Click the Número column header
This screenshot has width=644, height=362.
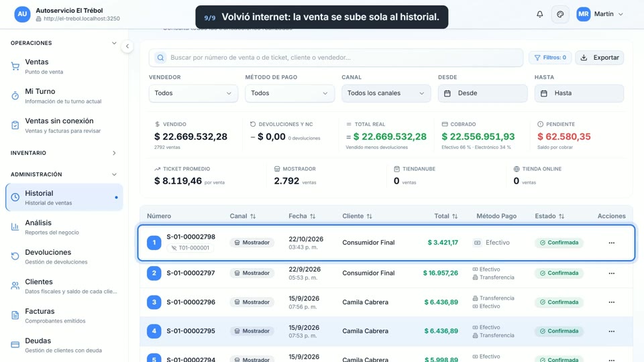[159, 216]
